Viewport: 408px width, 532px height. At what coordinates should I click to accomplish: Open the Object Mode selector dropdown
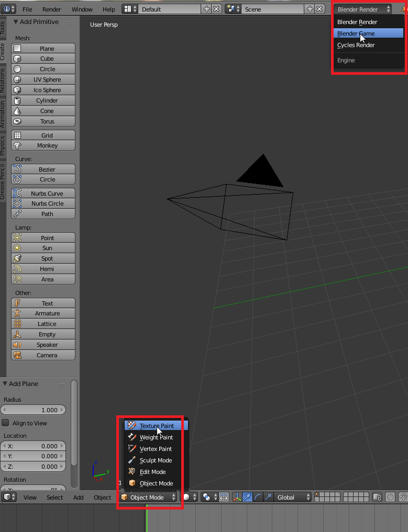[x=148, y=497]
